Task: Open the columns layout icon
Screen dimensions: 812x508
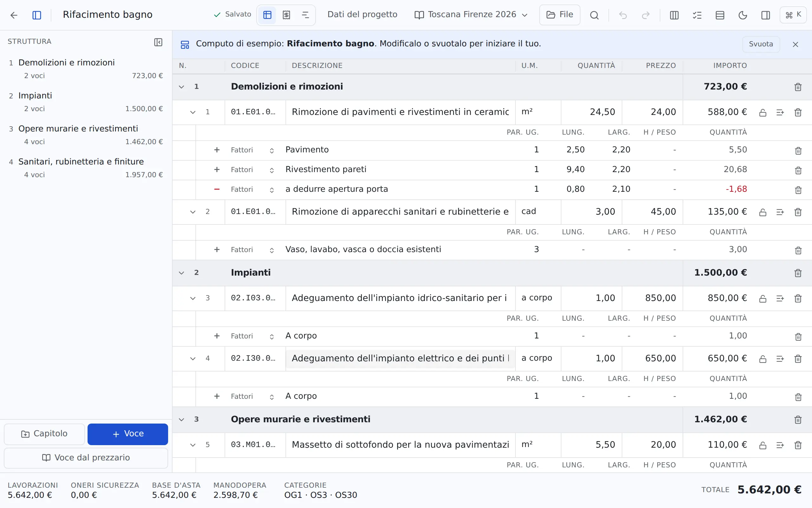Action: pyautogui.click(x=674, y=15)
